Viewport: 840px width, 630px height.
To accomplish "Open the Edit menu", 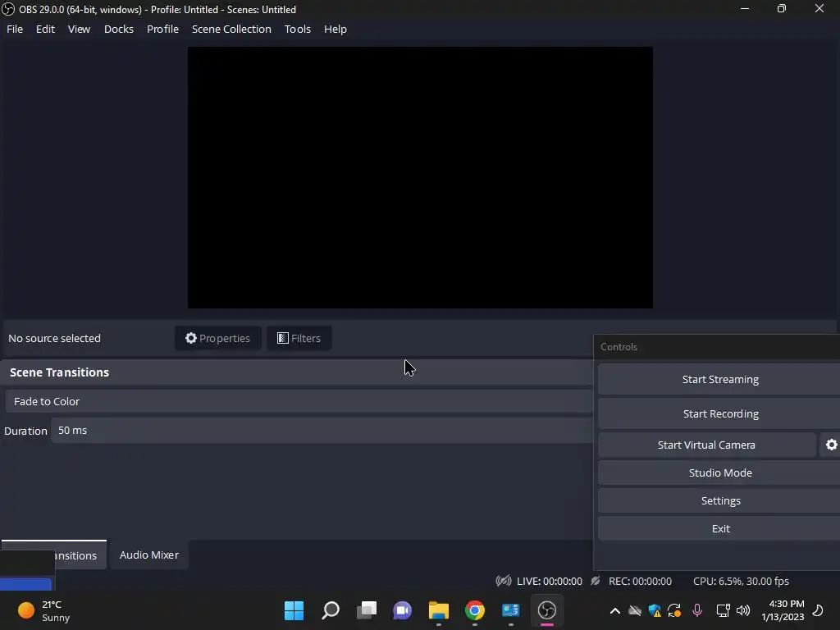I will [45, 29].
